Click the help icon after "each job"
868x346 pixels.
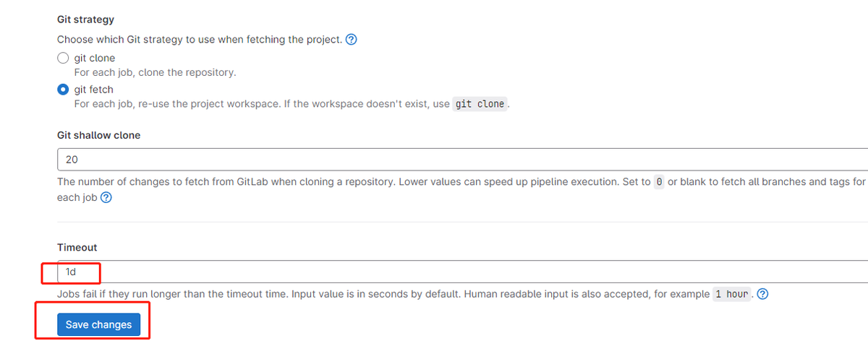(106, 197)
